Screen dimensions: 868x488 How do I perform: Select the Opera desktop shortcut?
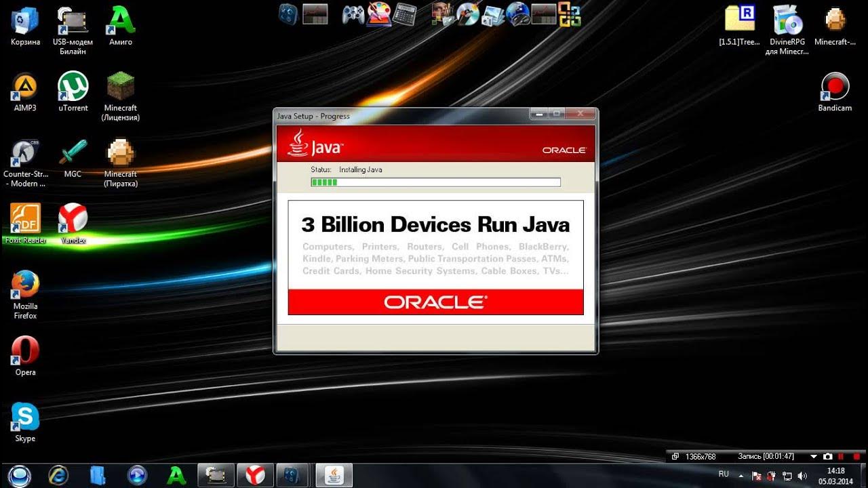[x=25, y=357]
